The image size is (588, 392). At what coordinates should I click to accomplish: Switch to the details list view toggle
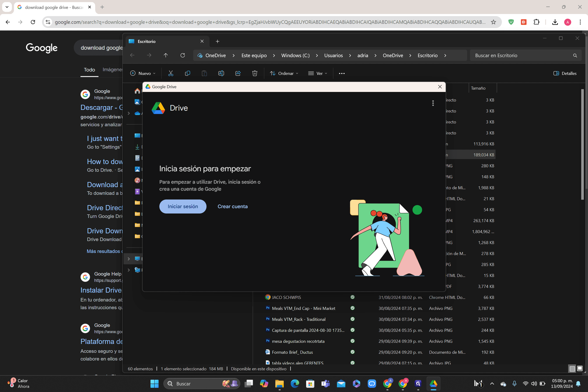point(572,368)
